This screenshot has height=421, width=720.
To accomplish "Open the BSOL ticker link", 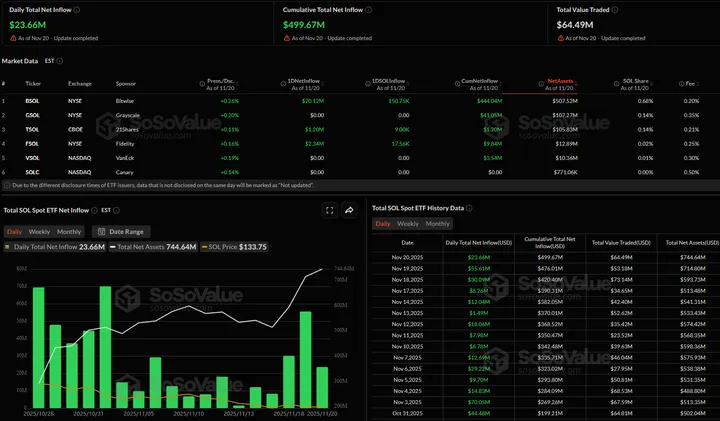I will click(32, 101).
